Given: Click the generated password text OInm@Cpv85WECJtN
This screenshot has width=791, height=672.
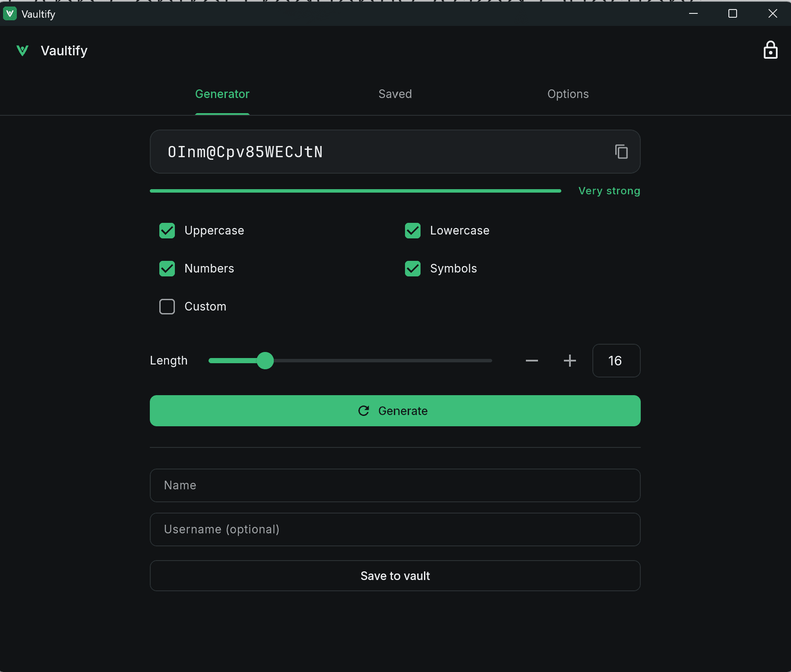Looking at the screenshot, I should (x=245, y=152).
